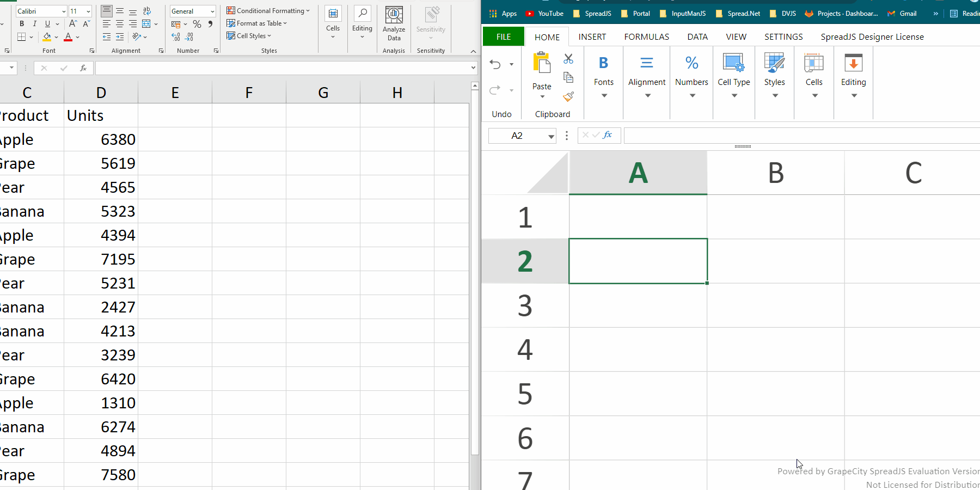Click the Cut scissors icon in SpreadJS

coord(568,59)
